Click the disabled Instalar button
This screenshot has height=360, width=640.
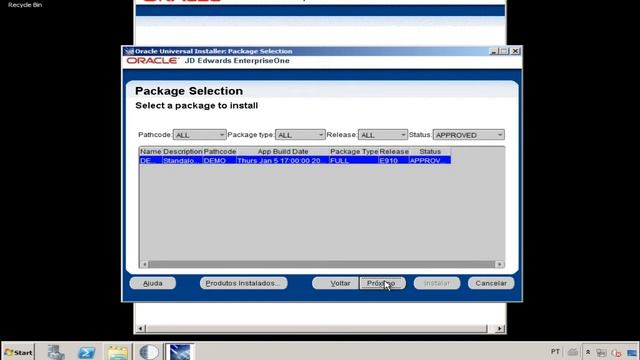(x=437, y=283)
